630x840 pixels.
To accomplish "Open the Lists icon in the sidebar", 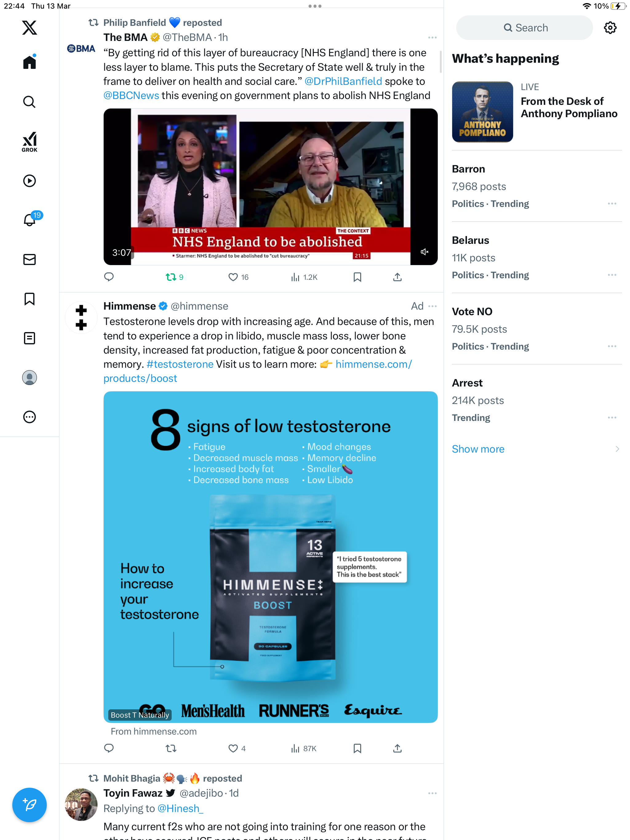I will coord(29,338).
